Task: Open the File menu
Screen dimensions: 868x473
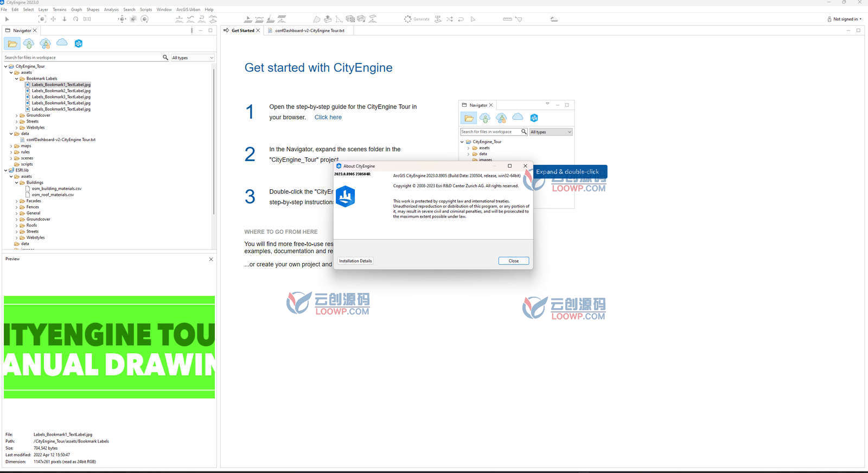Action: point(4,9)
